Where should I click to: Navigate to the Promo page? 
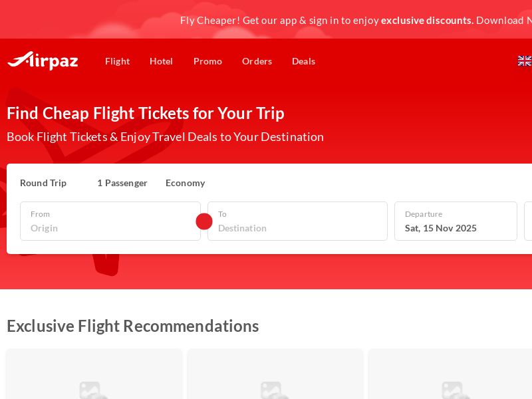click(x=207, y=61)
